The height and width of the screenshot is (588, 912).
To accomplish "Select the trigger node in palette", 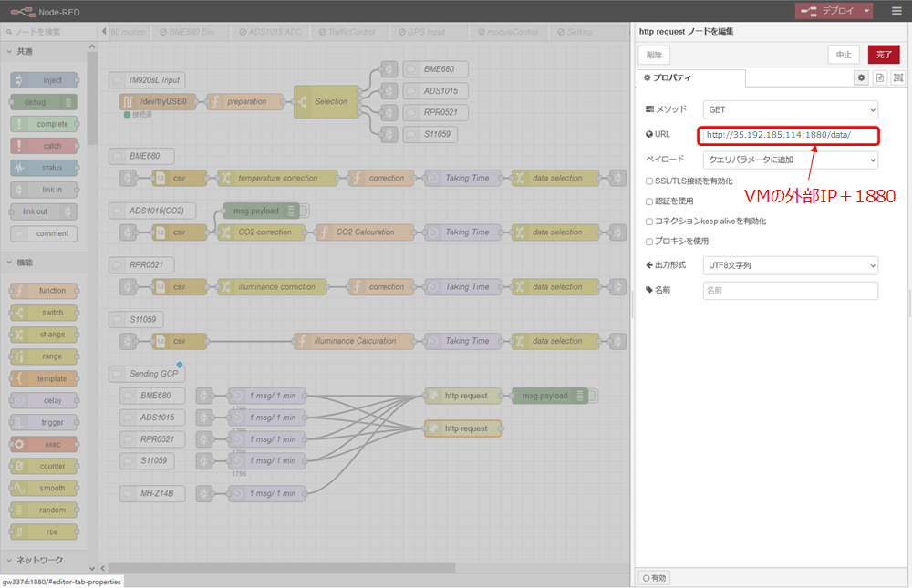I will [44, 422].
